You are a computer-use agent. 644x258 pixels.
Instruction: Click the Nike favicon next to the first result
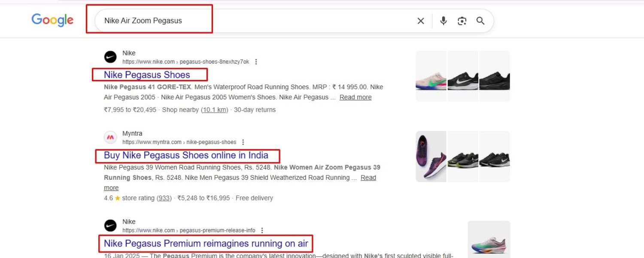pyautogui.click(x=110, y=57)
